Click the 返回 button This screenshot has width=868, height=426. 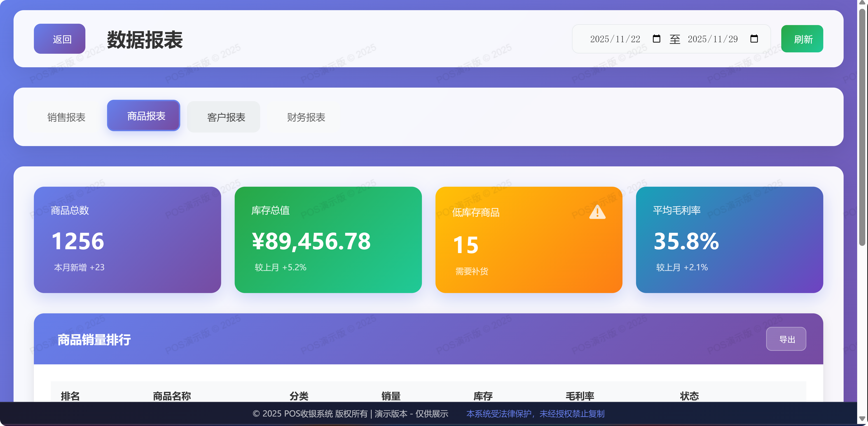[x=59, y=39]
